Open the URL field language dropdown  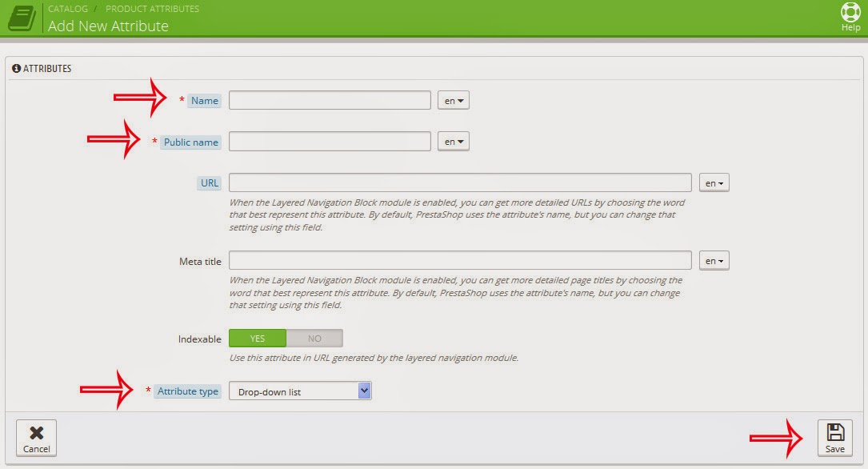click(714, 183)
